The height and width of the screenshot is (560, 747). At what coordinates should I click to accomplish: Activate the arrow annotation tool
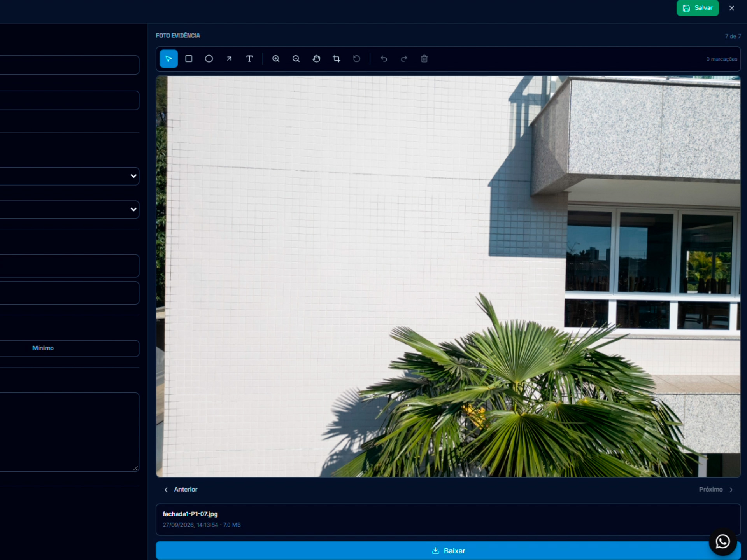pyautogui.click(x=229, y=59)
